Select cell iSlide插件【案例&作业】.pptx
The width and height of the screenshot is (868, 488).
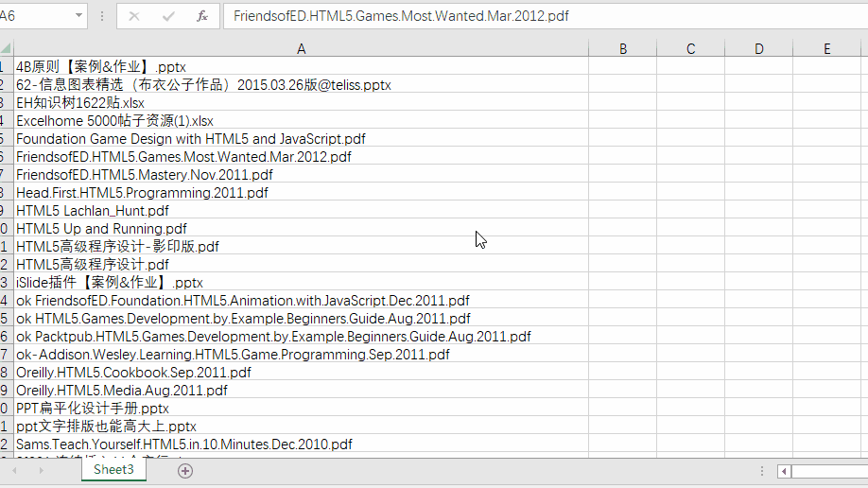pyautogui.click(x=301, y=282)
